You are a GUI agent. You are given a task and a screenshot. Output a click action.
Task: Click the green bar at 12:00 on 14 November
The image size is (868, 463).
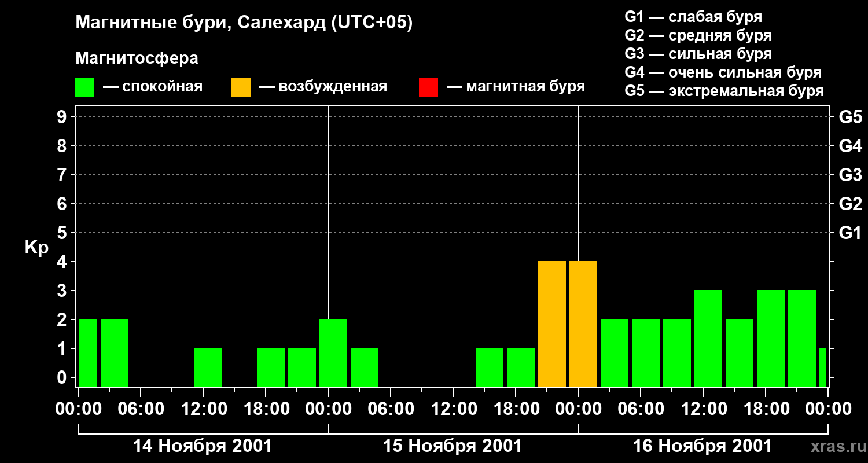tap(208, 368)
